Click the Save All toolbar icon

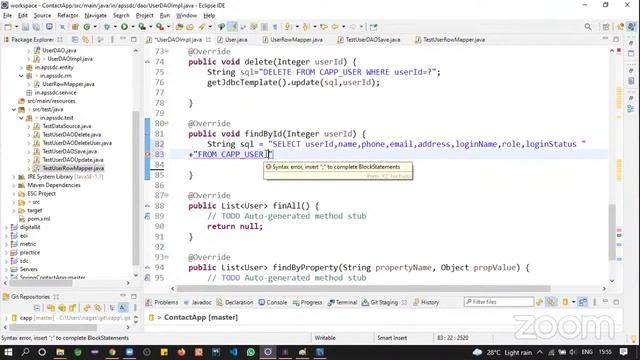click(x=36, y=27)
